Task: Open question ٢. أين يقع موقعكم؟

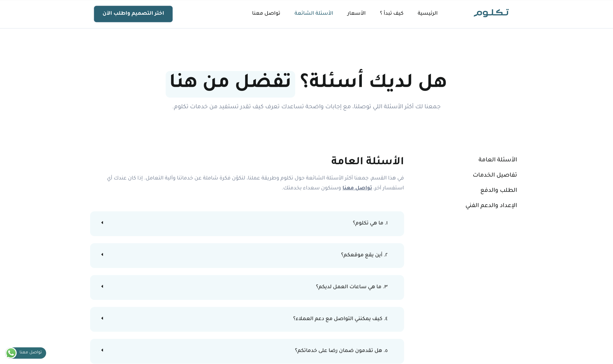Action: 247,256
